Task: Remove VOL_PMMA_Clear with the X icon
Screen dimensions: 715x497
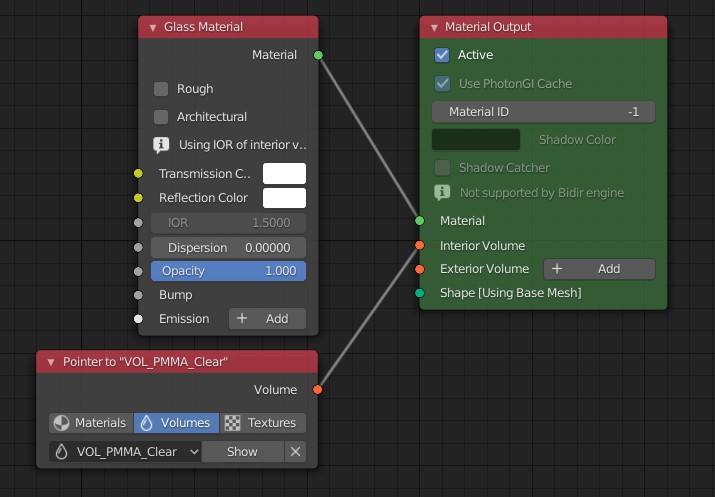Action: point(295,452)
